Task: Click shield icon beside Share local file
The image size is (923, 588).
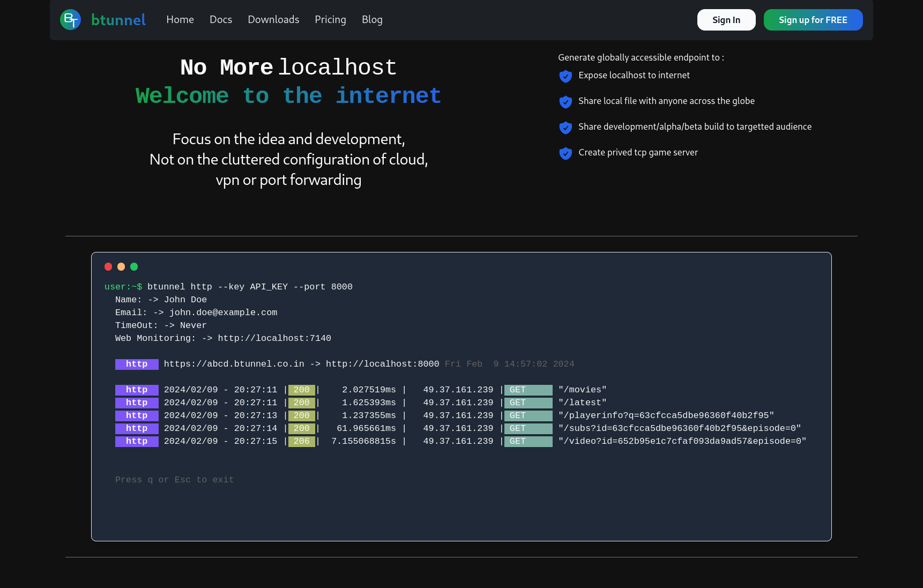Action: click(x=565, y=102)
